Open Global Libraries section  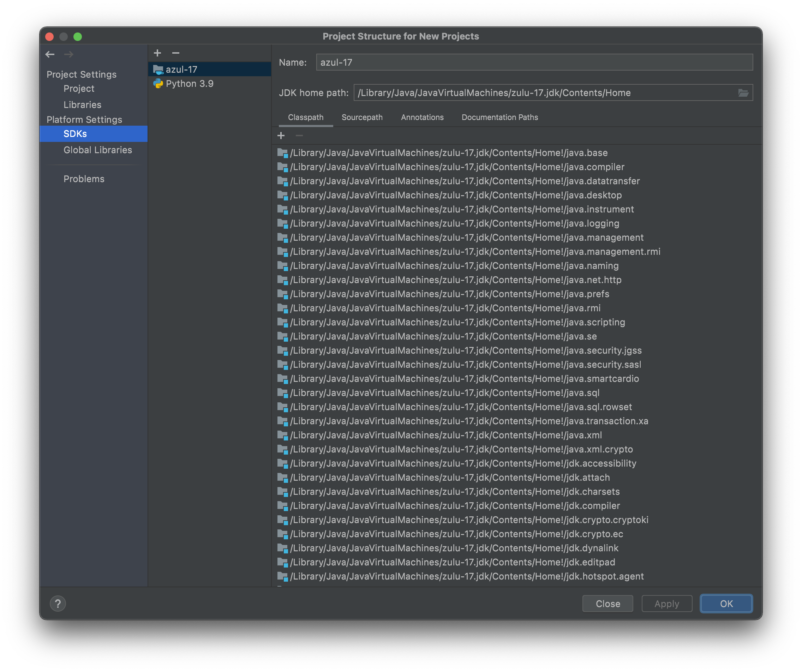94,150
